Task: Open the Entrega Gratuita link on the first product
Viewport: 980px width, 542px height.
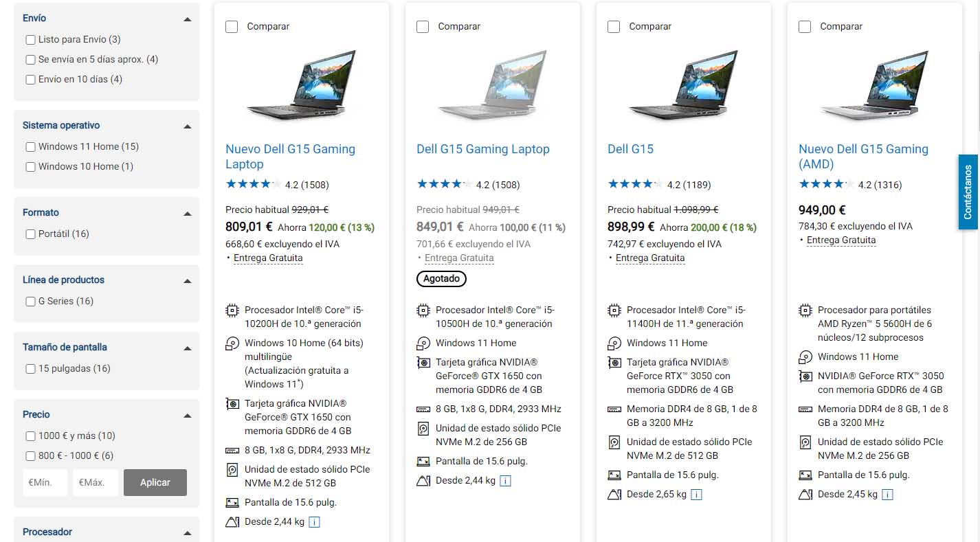Action: pyautogui.click(x=268, y=258)
